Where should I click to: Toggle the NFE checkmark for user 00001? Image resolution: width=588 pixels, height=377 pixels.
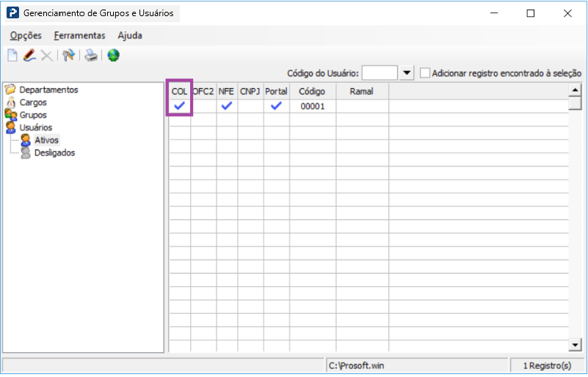[x=227, y=106]
